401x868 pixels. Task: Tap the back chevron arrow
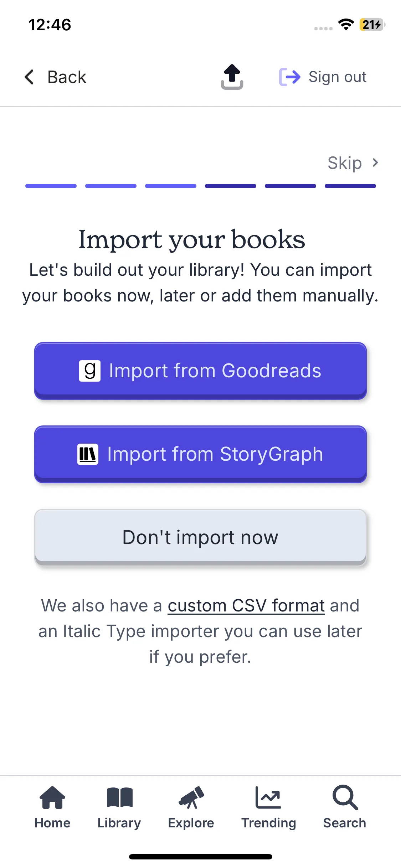click(29, 77)
